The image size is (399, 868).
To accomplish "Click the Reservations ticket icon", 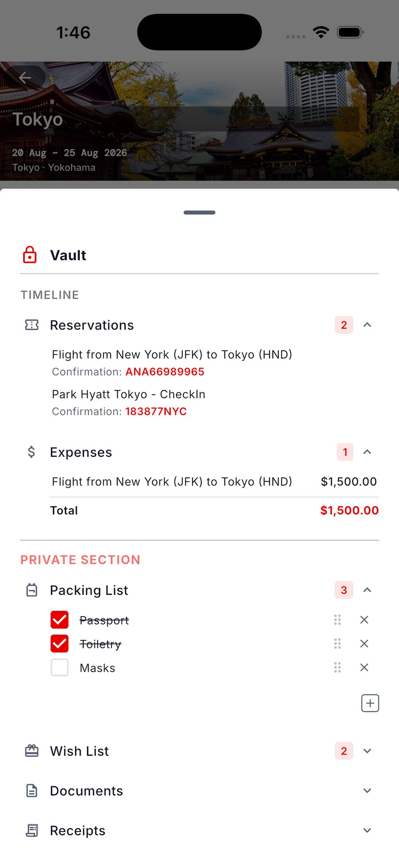I will coord(32,325).
